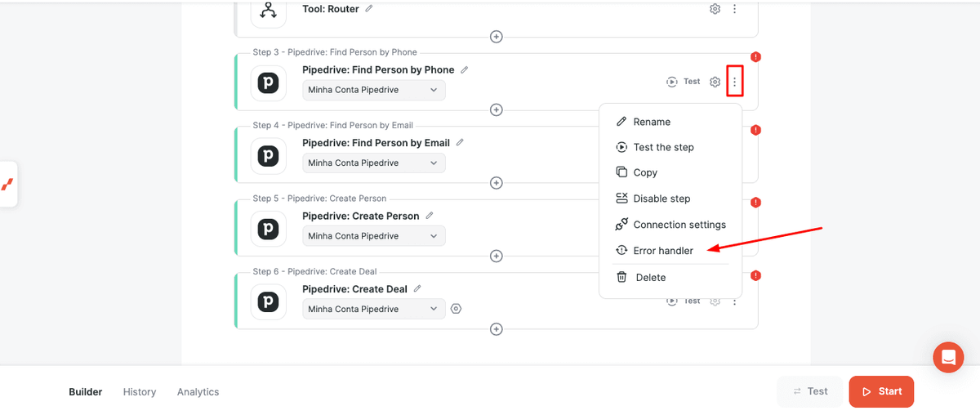The image size is (980, 415).
Task: Click the Pipedrive: Create Deal title
Action: [354, 289]
